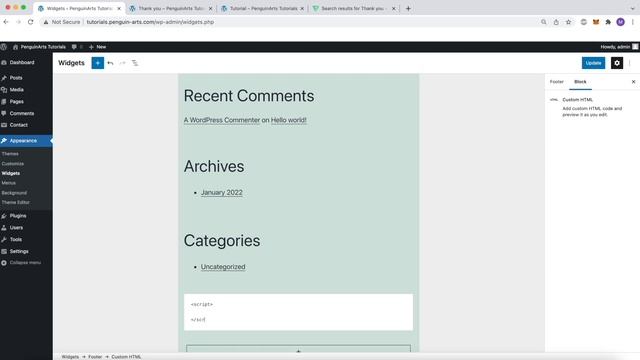Undo the last change
The width and height of the screenshot is (640, 360).
[x=110, y=63]
